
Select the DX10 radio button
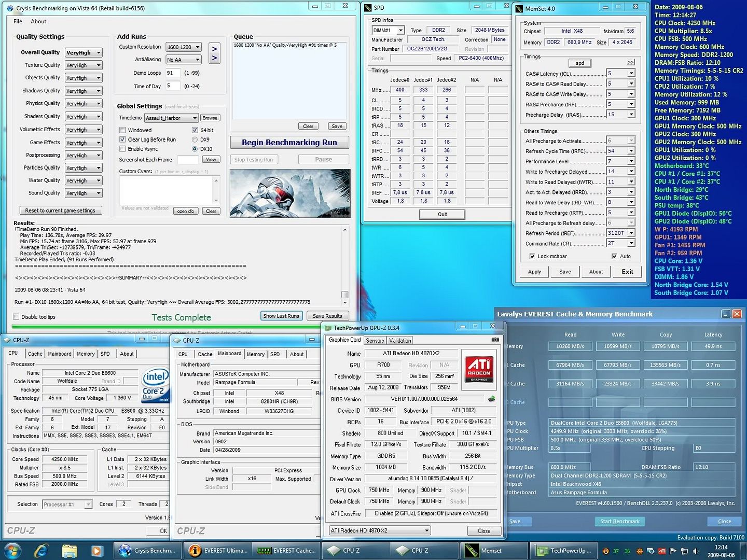195,149
